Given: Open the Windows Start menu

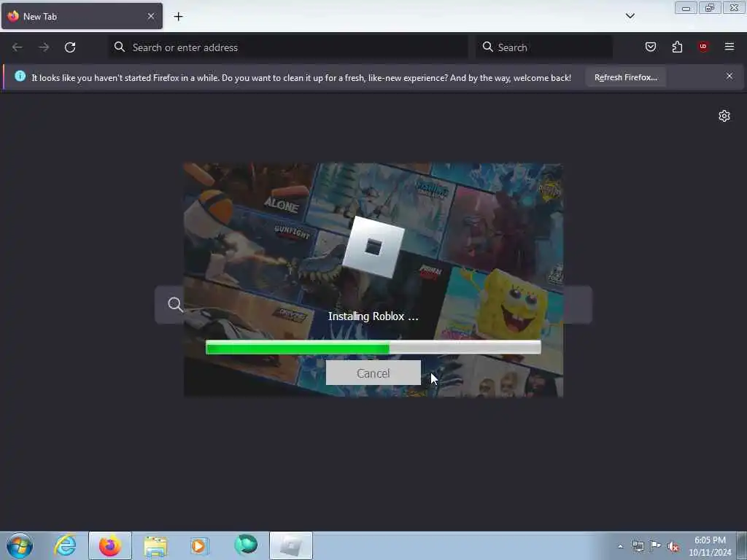Looking at the screenshot, I should tap(20, 545).
